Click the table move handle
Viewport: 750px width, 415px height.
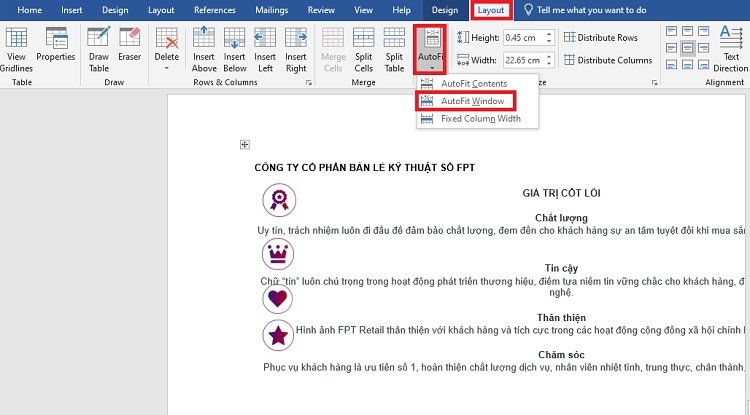[x=244, y=144]
